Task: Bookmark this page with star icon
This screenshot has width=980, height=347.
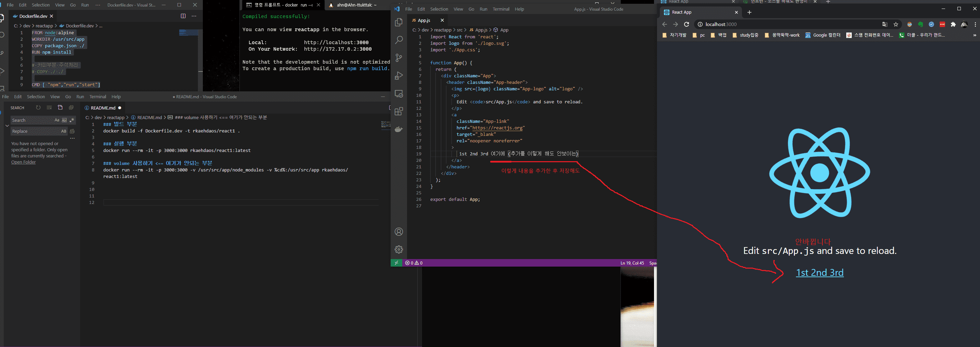Action: coord(896,24)
